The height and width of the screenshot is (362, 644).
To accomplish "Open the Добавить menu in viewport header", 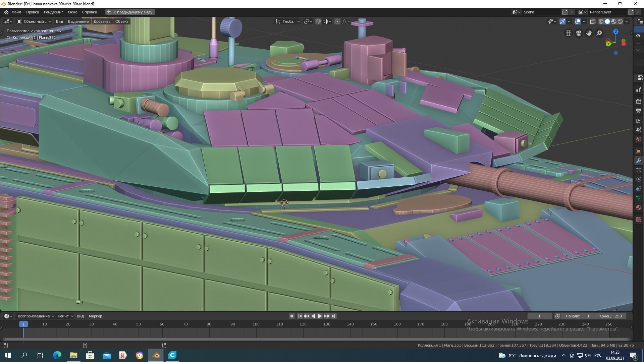I will (x=102, y=21).
